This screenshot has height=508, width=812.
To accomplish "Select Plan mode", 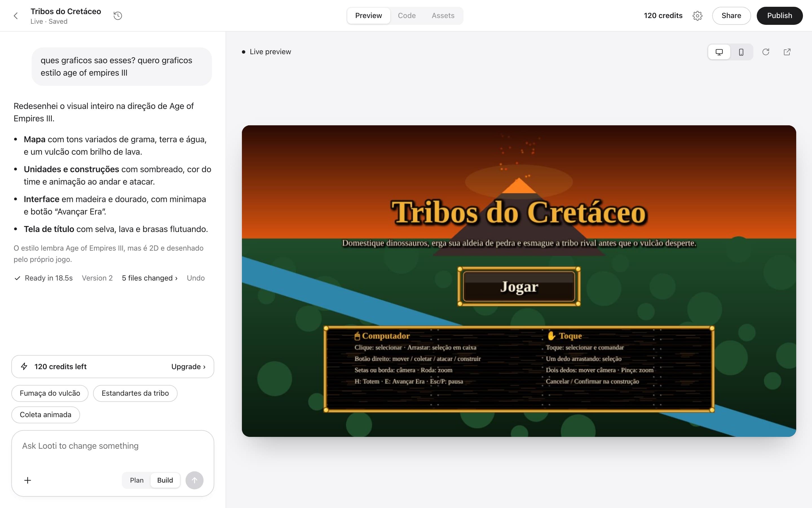I will [136, 480].
